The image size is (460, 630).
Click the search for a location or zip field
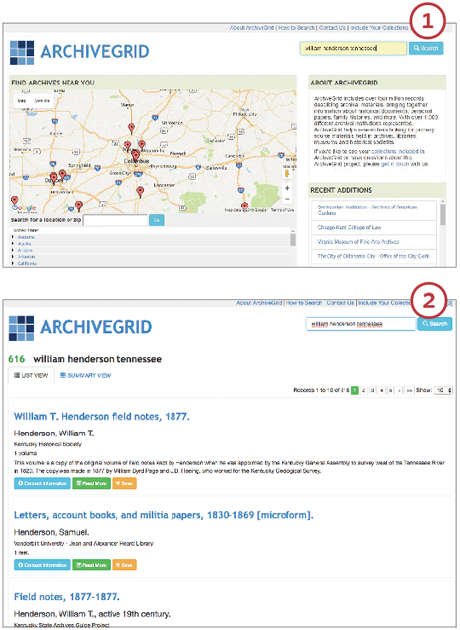[x=116, y=220]
